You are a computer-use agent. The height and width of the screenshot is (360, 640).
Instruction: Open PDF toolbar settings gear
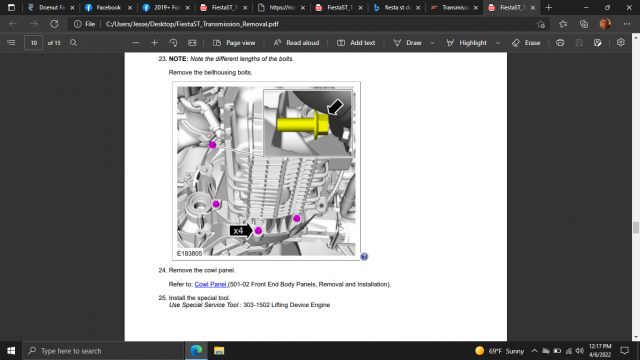click(621, 42)
